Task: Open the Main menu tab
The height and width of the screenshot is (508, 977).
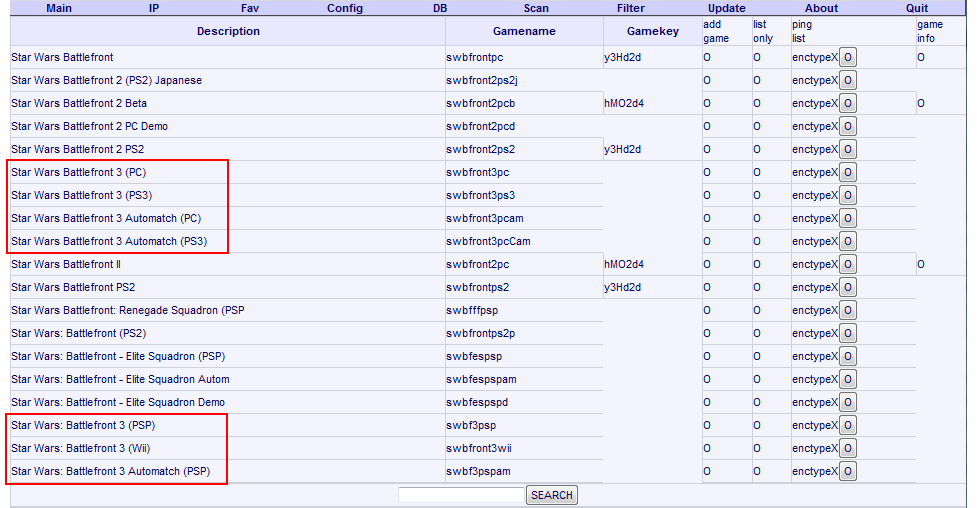Action: pyautogui.click(x=59, y=8)
